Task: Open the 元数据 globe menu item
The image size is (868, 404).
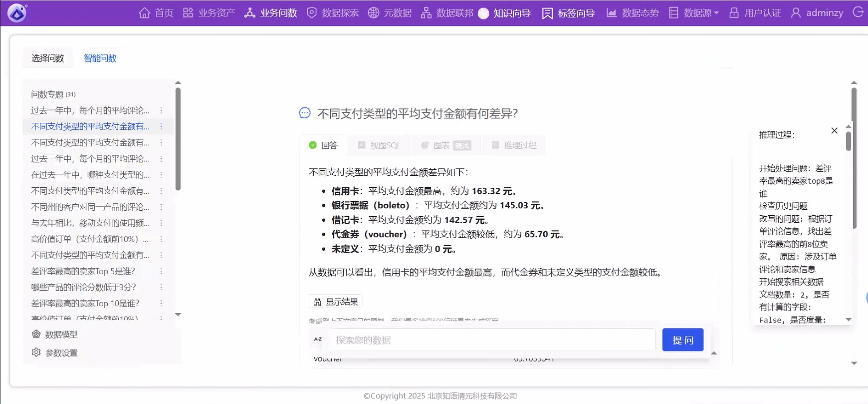Action: click(x=390, y=13)
